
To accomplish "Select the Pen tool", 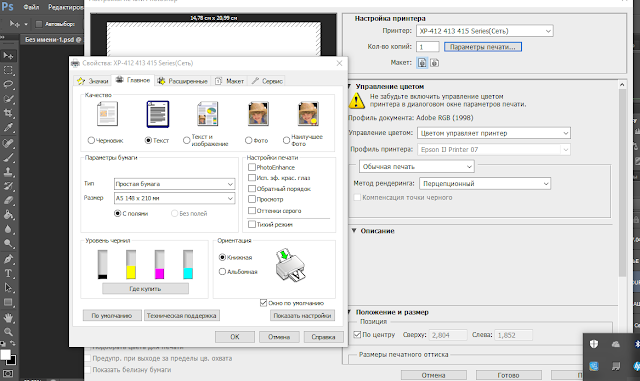I will click(8, 259).
